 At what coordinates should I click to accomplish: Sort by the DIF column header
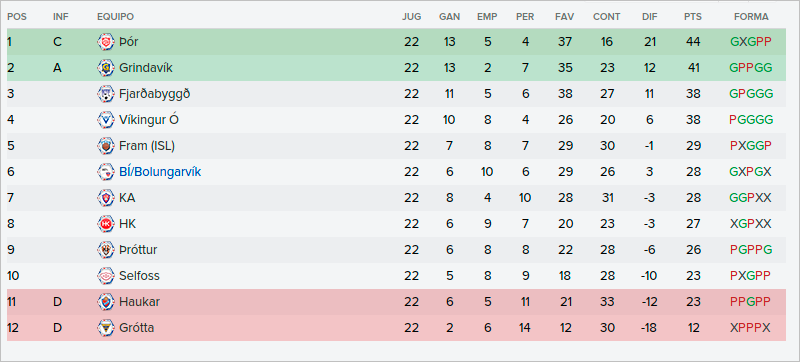(649, 17)
